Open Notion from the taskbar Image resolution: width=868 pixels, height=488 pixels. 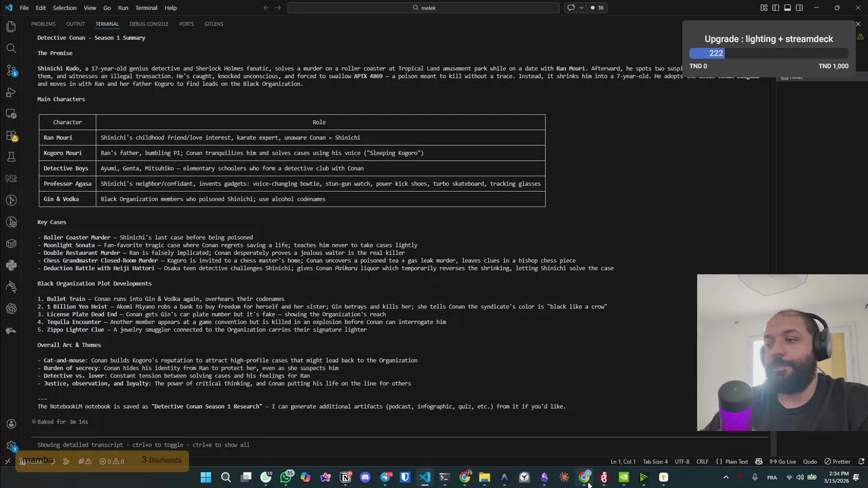(345, 477)
